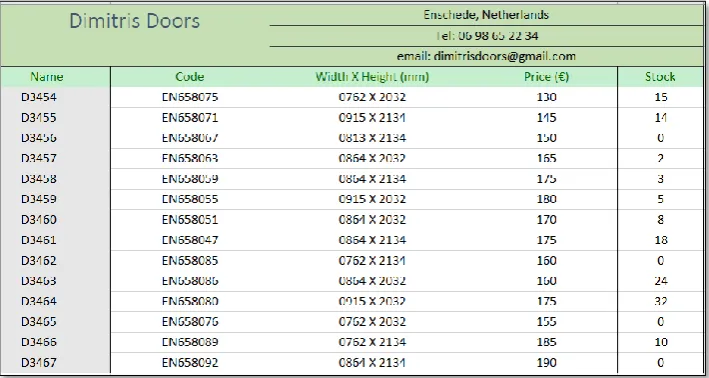Select the Price (€) header cell

(546, 77)
